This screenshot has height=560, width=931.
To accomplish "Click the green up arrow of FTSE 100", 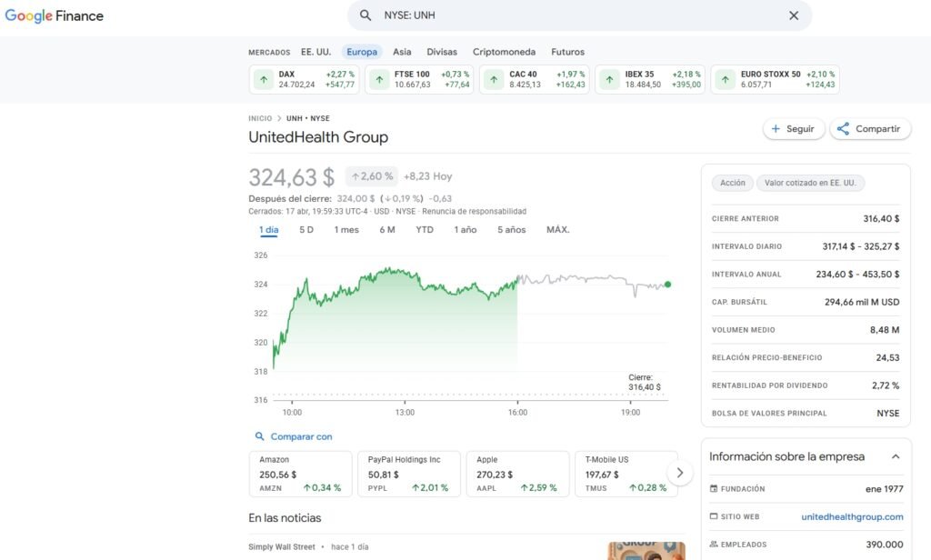I will (x=379, y=79).
